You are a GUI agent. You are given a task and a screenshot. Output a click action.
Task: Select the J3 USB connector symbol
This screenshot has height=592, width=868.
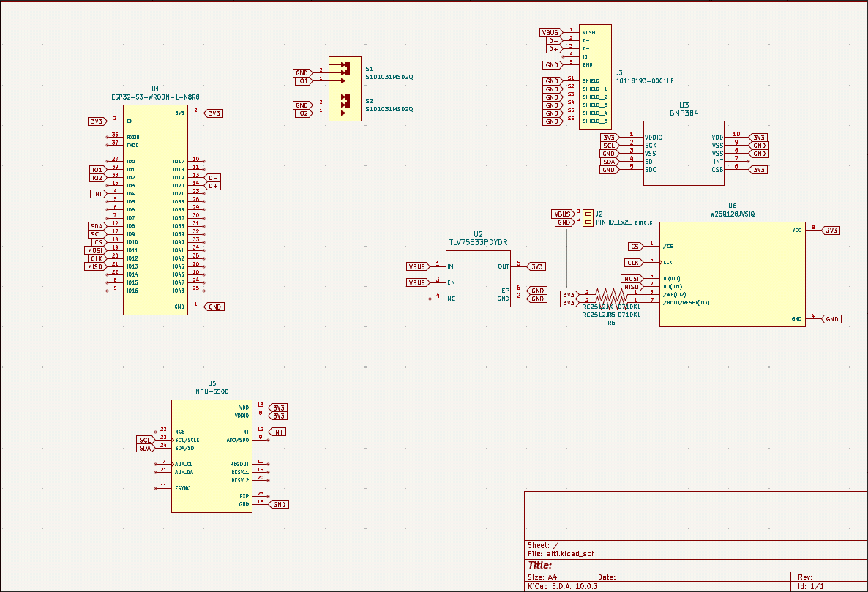(595, 77)
